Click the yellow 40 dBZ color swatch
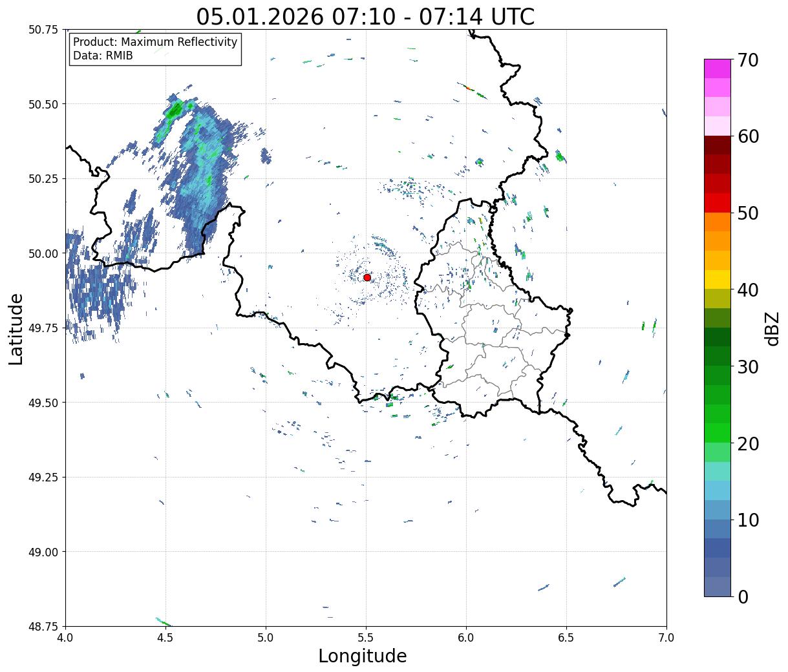 point(718,279)
